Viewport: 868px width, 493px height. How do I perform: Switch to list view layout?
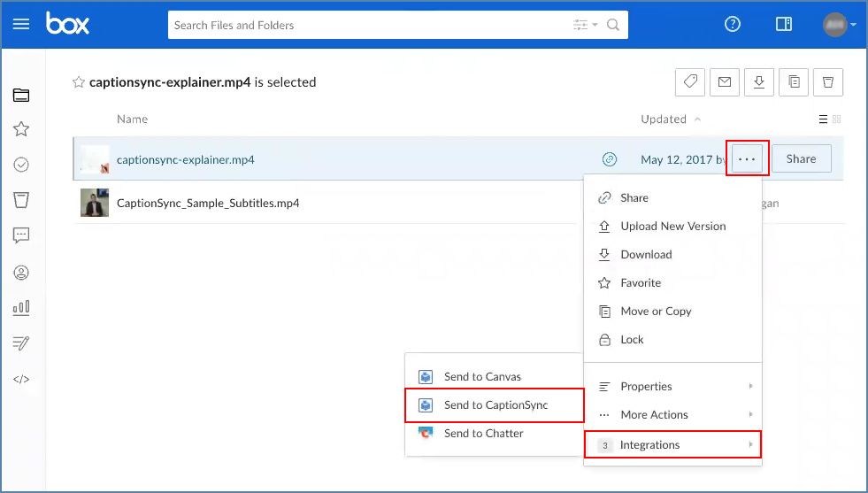[x=824, y=119]
